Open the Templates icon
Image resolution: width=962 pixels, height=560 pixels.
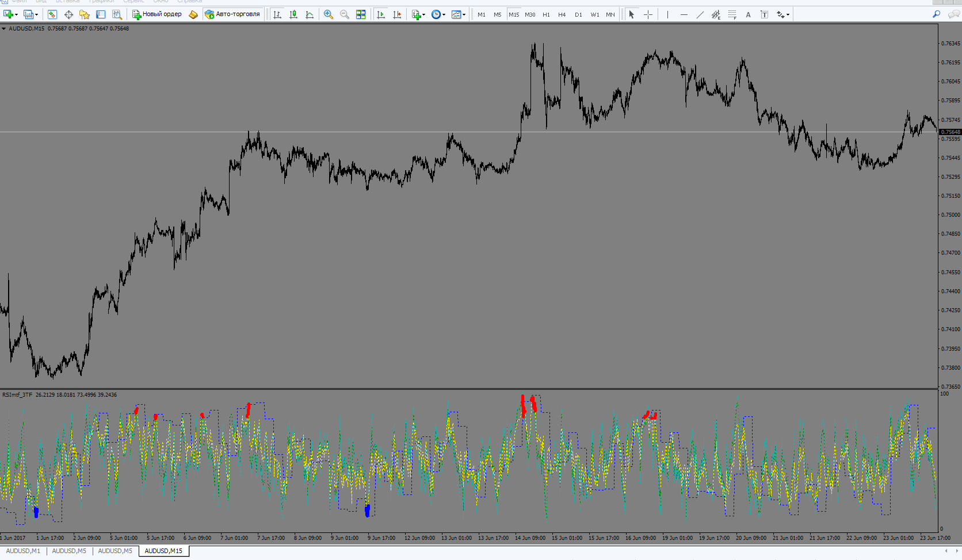[x=456, y=14]
